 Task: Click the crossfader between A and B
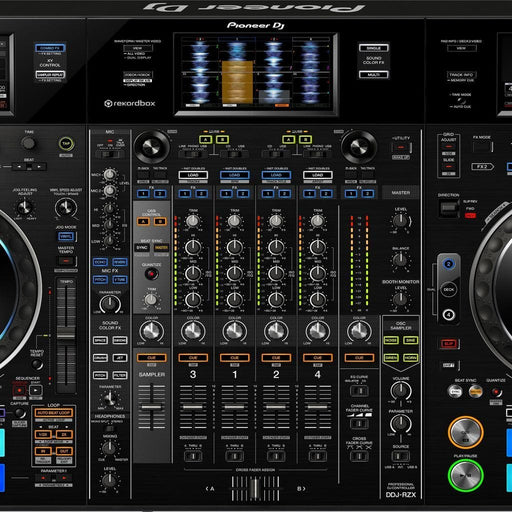[255, 488]
